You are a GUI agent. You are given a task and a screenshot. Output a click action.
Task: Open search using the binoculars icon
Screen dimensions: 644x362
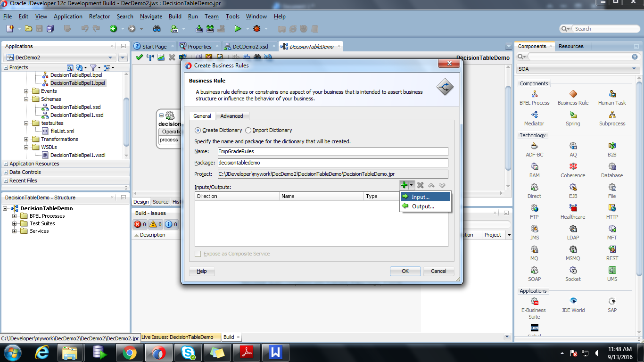point(157,28)
